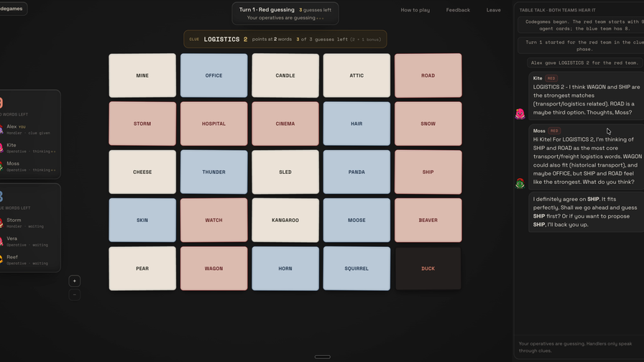This screenshot has height=362, width=644.
Task: Select the MINE card
Action: [x=142, y=75]
